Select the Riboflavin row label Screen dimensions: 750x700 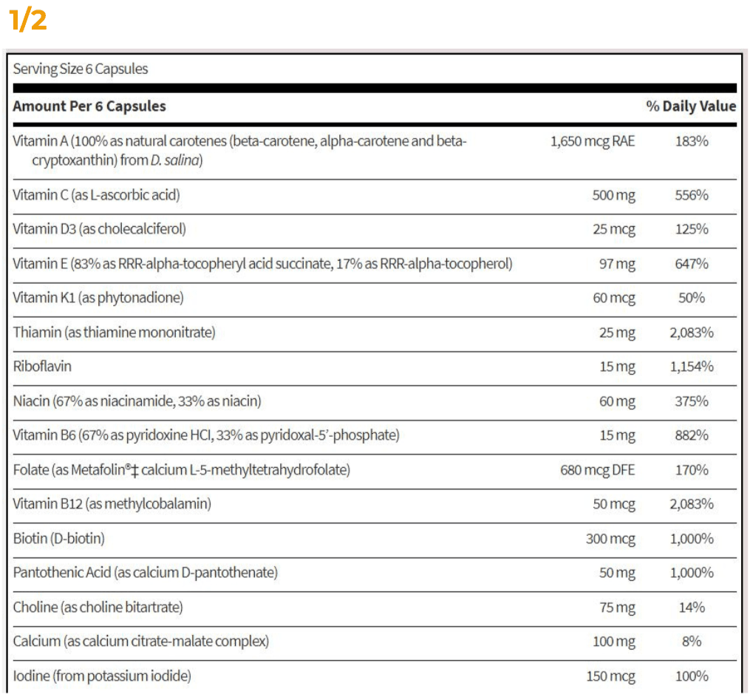click(42, 367)
